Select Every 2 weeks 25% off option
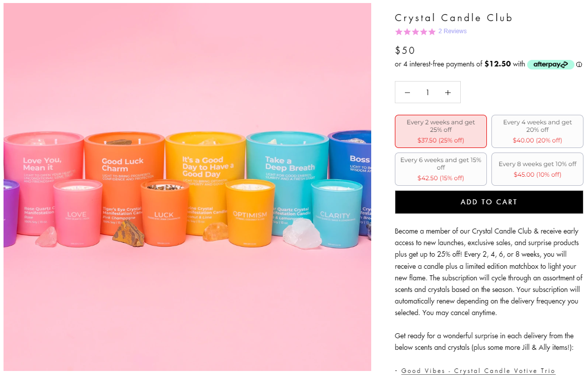This screenshot has width=588, height=375. pos(441,131)
